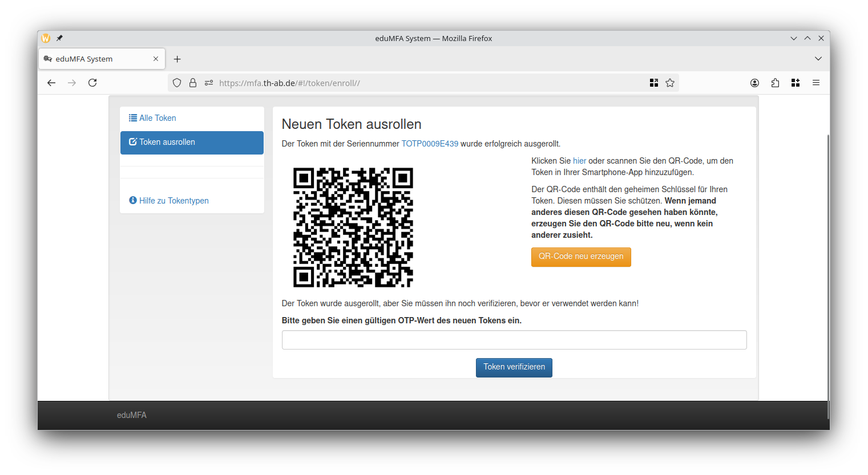Minimize the Firefox window
The width and height of the screenshot is (868, 475).
click(x=793, y=38)
